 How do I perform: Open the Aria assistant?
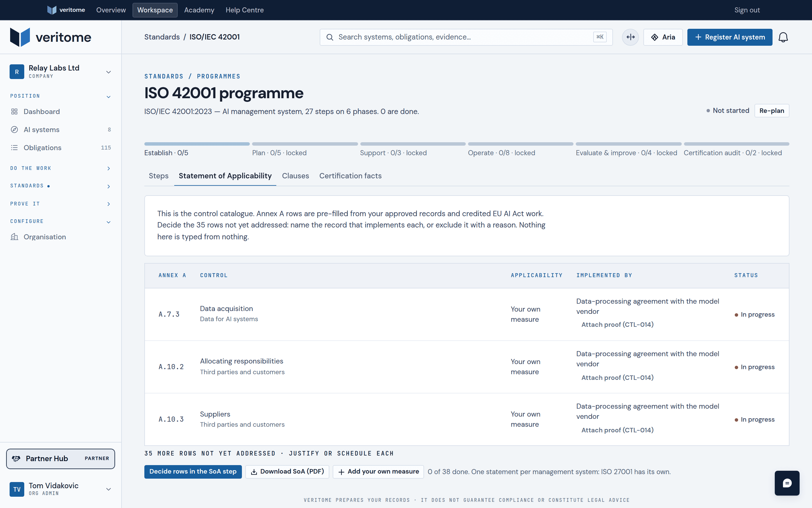tap(663, 37)
